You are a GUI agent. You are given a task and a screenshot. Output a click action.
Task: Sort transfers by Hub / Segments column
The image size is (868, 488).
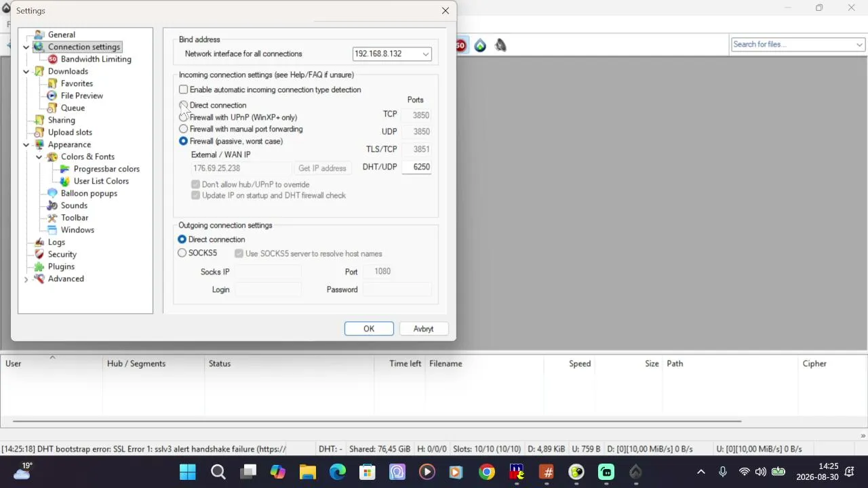coord(154,364)
